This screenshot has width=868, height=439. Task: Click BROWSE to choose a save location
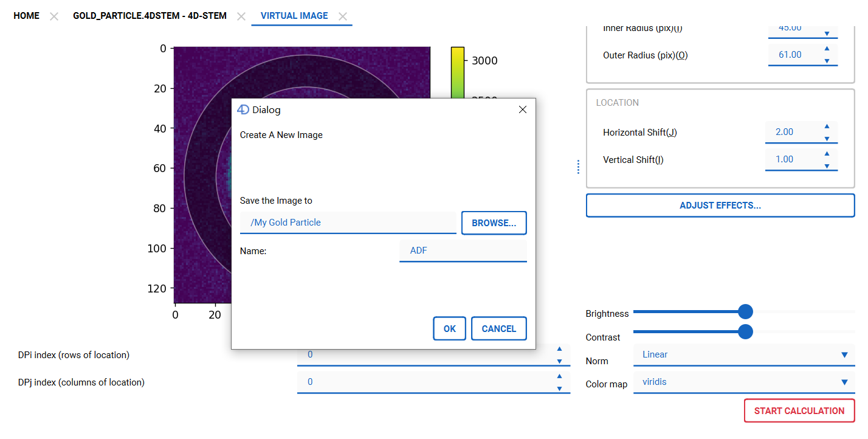coord(494,223)
